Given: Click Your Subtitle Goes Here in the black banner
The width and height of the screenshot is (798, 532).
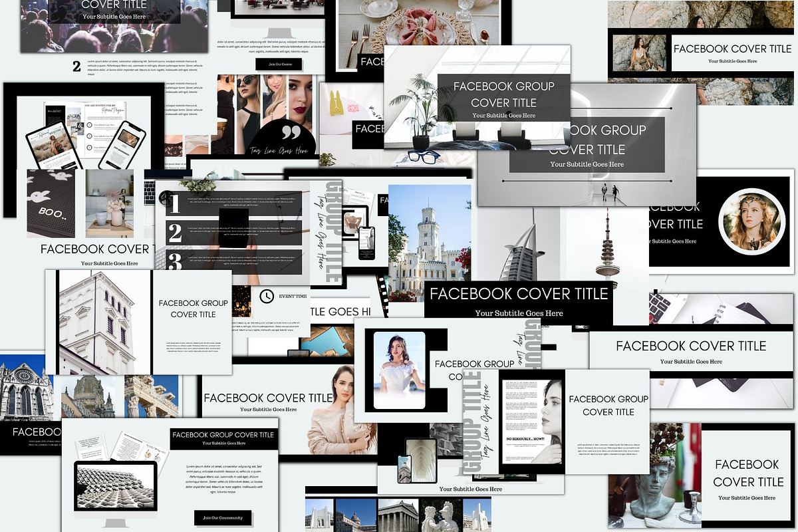Looking at the screenshot, I should click(x=519, y=313).
